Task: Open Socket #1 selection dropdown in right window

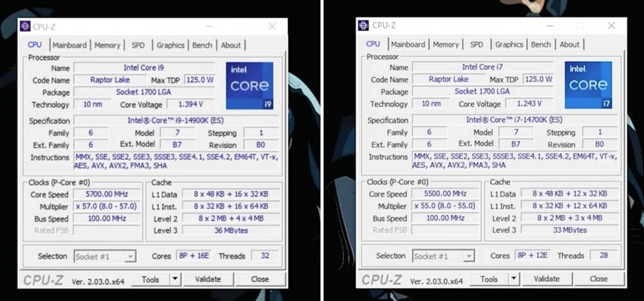Action: tap(469, 256)
